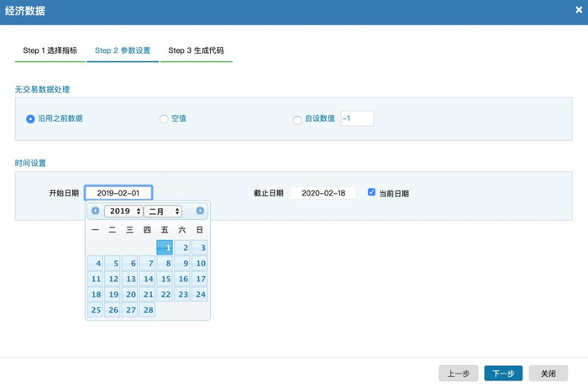Pick day 21 in the calendar

(147, 294)
